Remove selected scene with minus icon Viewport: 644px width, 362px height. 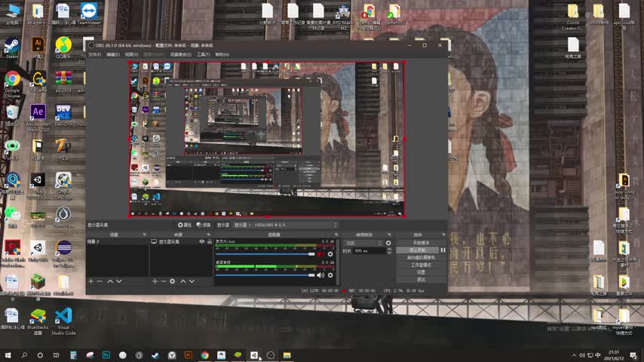point(100,281)
